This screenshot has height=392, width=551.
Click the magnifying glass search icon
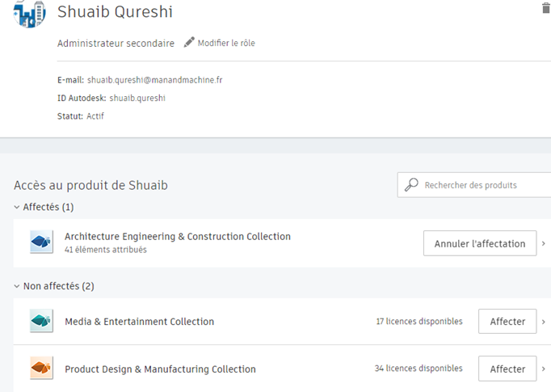click(411, 184)
